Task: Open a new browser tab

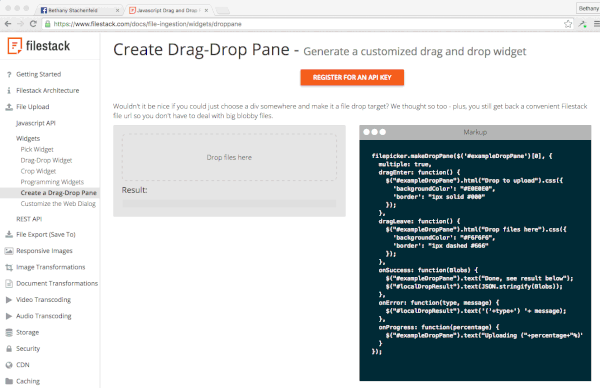Action: pyautogui.click(x=223, y=11)
